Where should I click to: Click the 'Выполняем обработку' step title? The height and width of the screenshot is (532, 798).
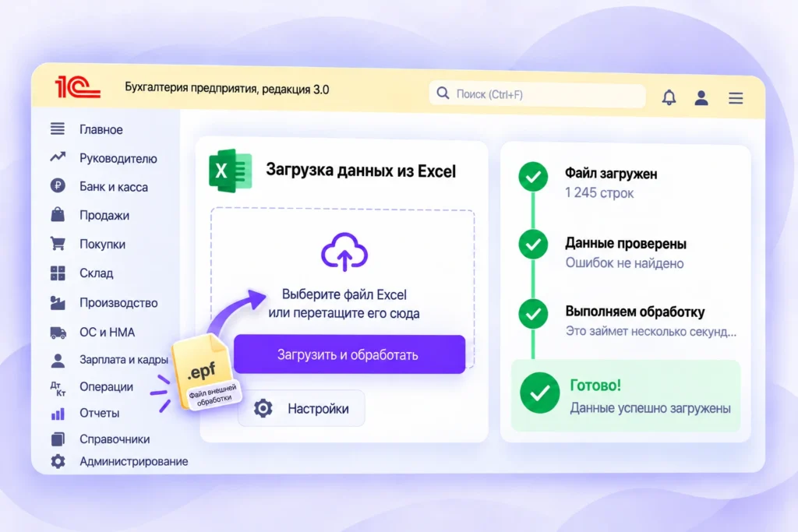coord(634,312)
